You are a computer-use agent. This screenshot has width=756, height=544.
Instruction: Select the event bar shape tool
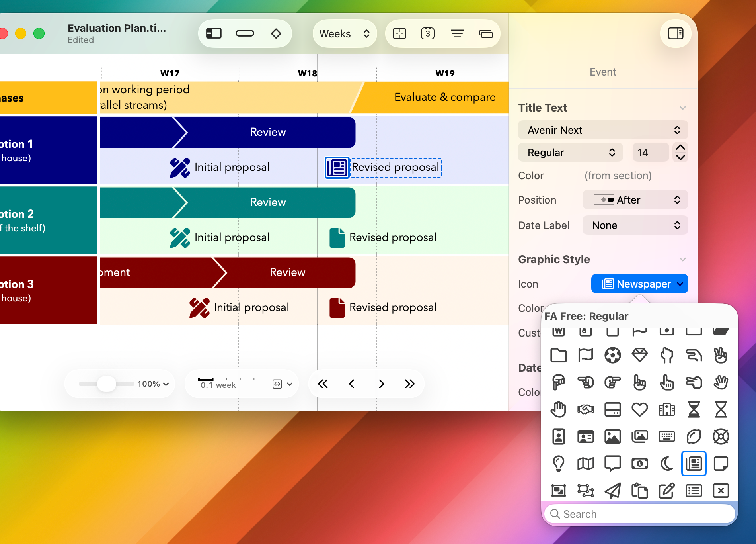(x=245, y=33)
